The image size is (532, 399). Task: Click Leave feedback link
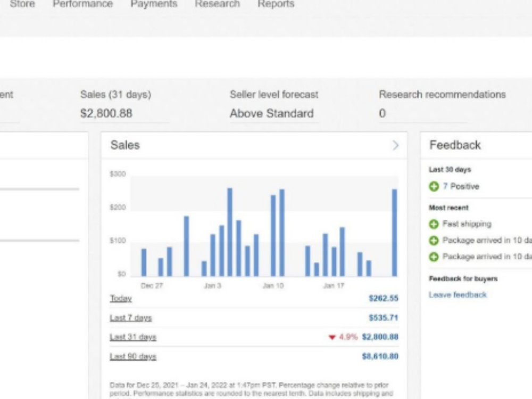(x=458, y=295)
